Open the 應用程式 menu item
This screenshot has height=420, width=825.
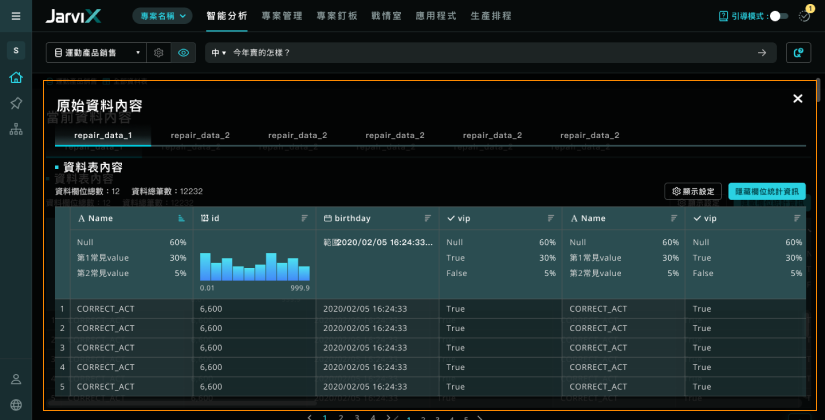pyautogui.click(x=436, y=16)
